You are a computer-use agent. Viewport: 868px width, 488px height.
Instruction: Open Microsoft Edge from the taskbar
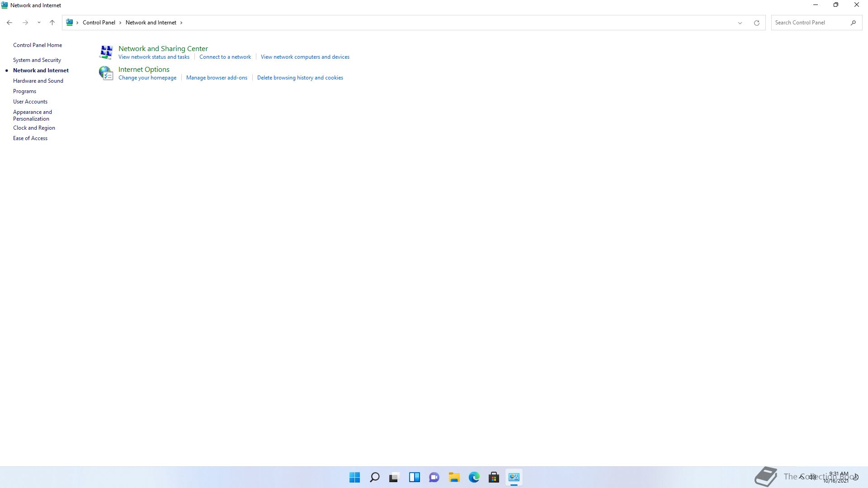(x=474, y=477)
